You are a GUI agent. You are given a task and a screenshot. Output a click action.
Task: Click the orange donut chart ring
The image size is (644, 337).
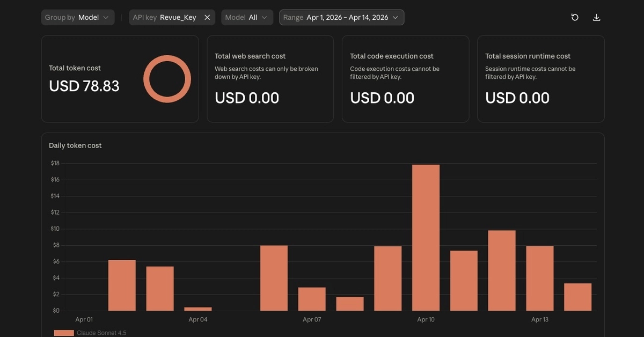(x=167, y=79)
